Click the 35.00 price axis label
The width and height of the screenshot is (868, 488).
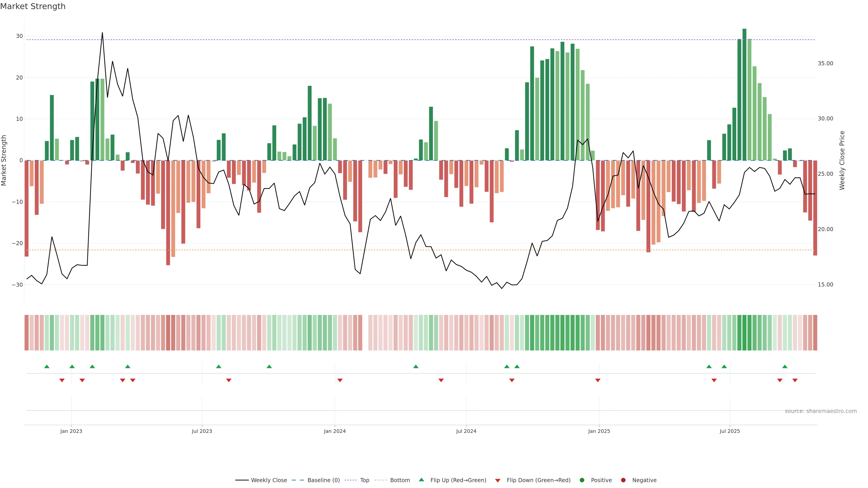pos(825,63)
